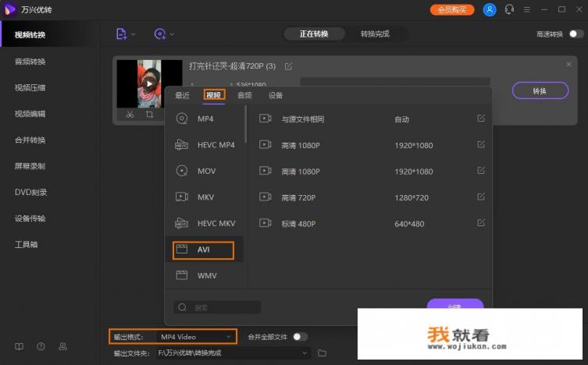Choose MKV format from list
588x365 pixels.
point(205,197)
